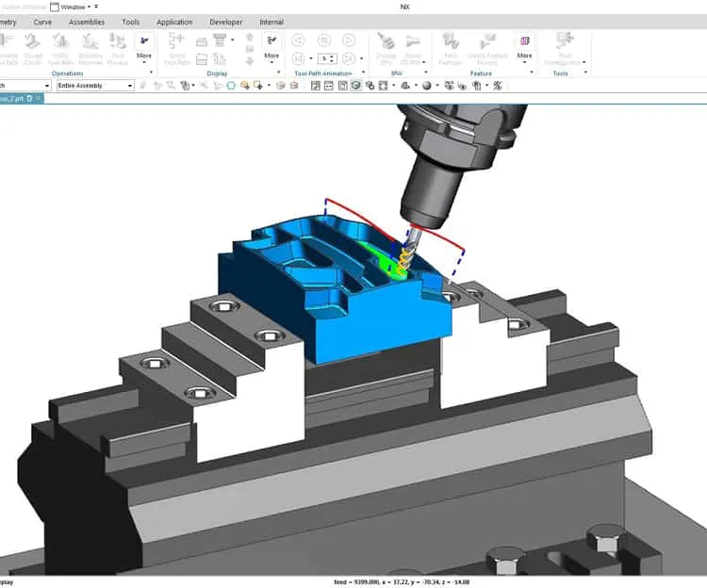
Task: Click the Tool Path Animation play button
Action: coord(349,41)
